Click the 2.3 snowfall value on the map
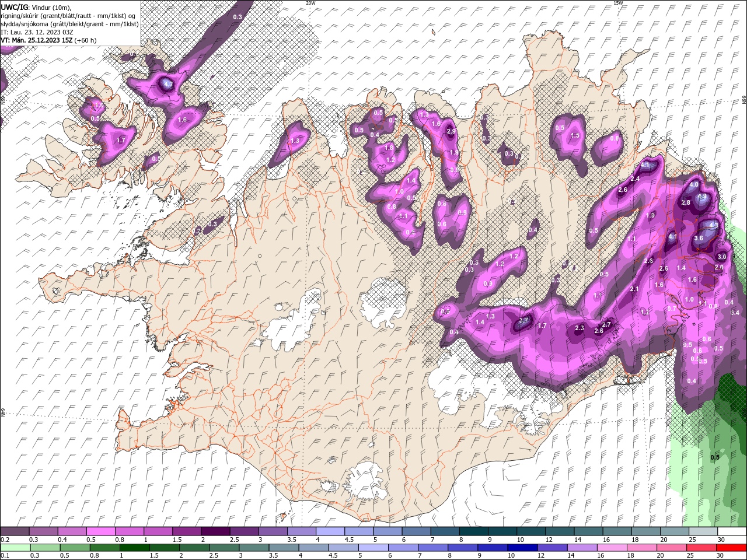The image size is (747, 560). [x=579, y=328]
